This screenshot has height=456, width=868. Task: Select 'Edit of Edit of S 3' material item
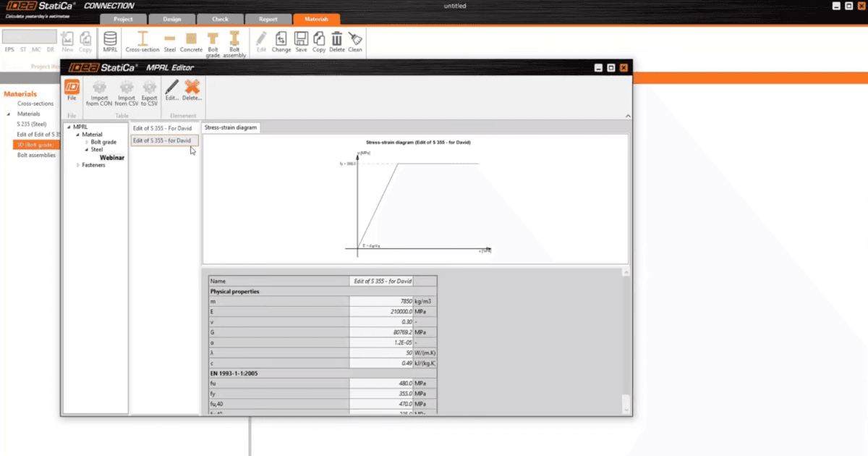(38, 134)
